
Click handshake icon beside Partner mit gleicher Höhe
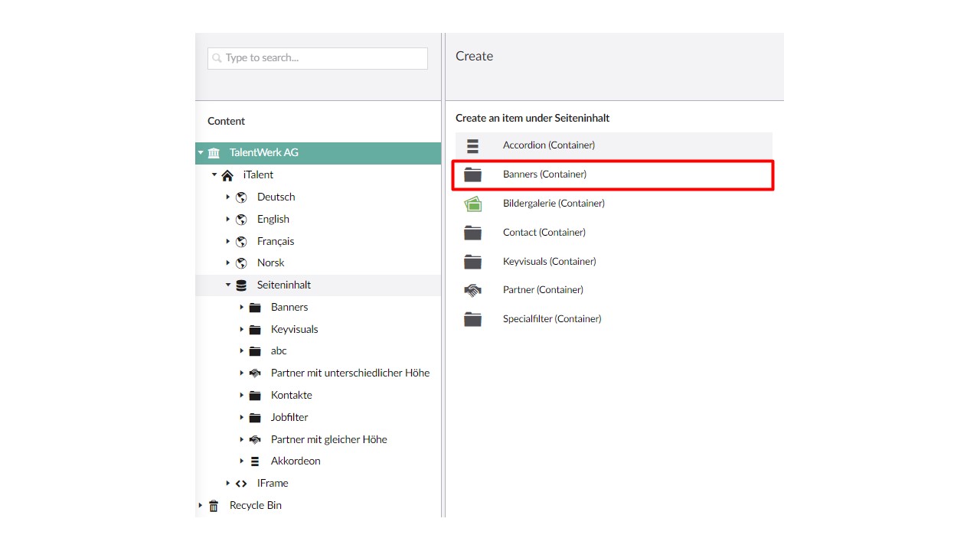pos(255,440)
